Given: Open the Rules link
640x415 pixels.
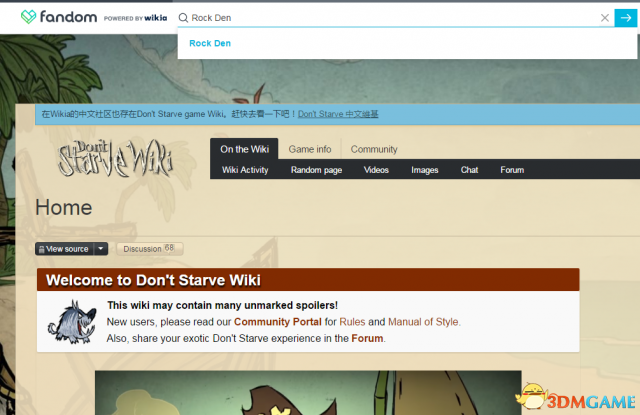Looking at the screenshot, I should (x=352, y=322).
